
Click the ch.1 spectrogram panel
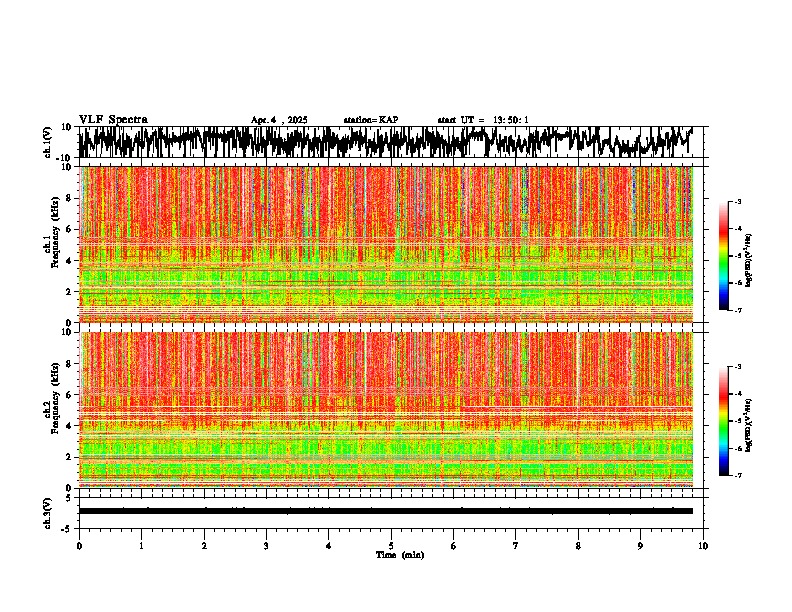click(x=386, y=244)
